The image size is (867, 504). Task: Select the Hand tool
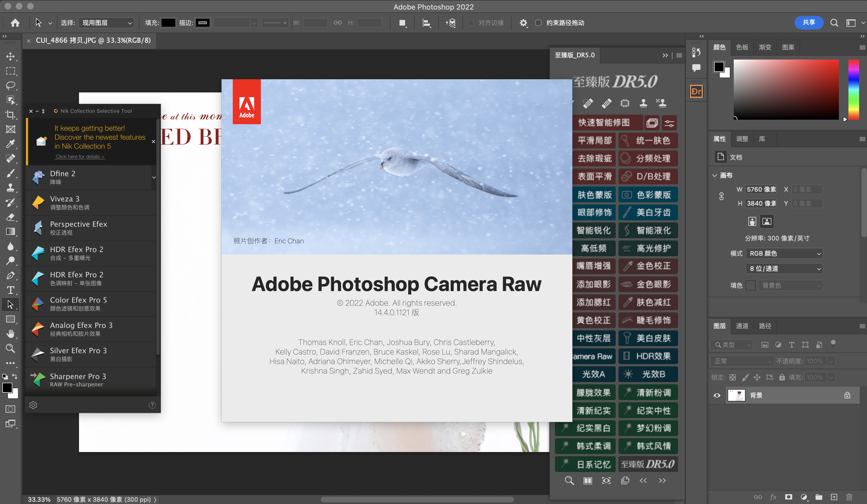(10, 333)
